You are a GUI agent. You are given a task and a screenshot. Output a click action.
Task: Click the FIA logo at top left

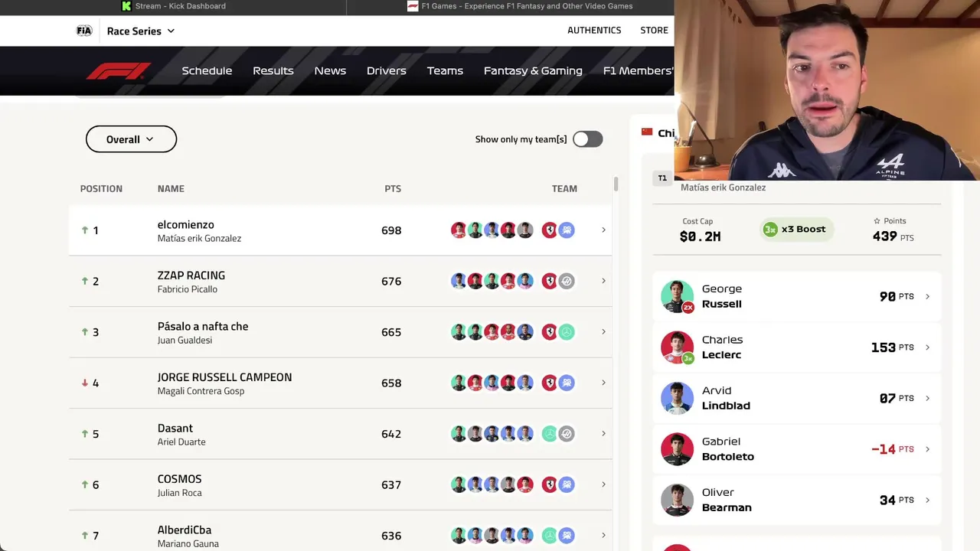pos(84,31)
